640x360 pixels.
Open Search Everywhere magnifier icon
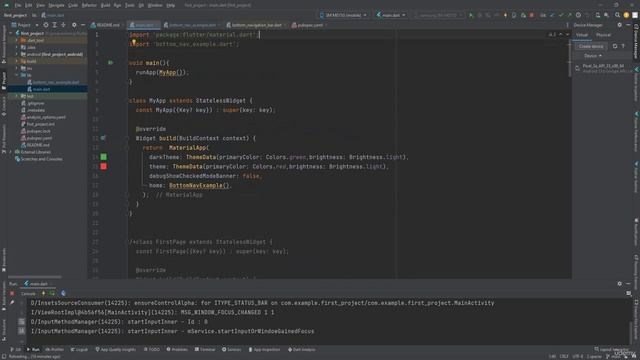click(617, 15)
